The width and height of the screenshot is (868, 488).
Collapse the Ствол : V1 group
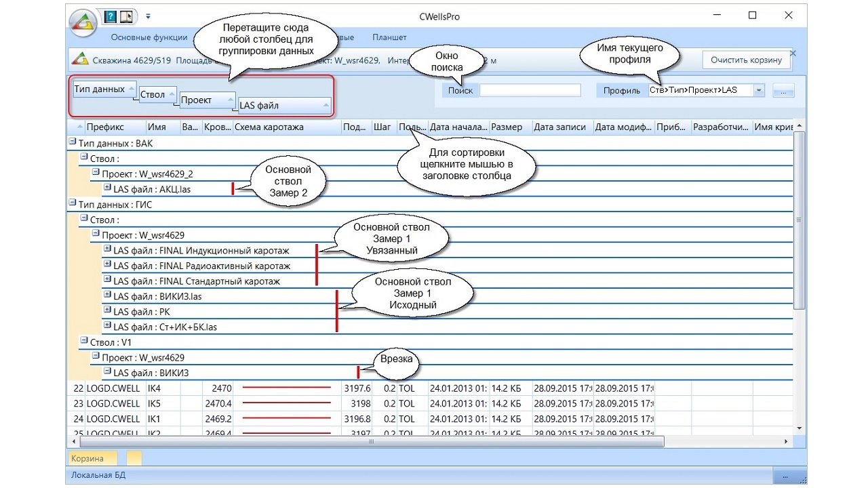(84, 342)
